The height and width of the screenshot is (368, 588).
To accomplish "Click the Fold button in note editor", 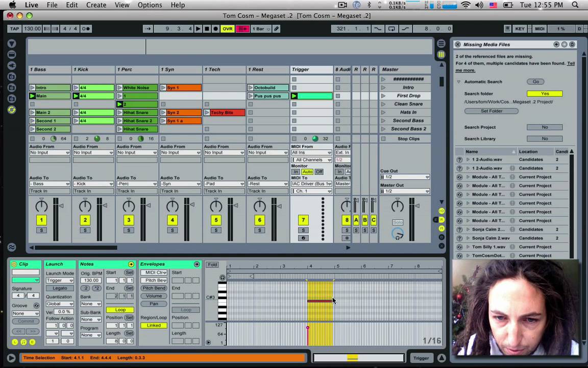I will [x=212, y=265].
